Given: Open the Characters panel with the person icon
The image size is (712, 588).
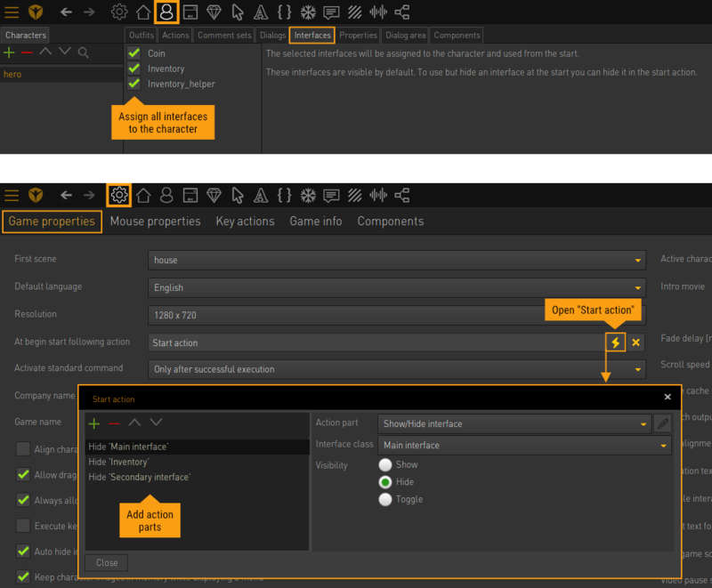Looking at the screenshot, I should click(168, 12).
